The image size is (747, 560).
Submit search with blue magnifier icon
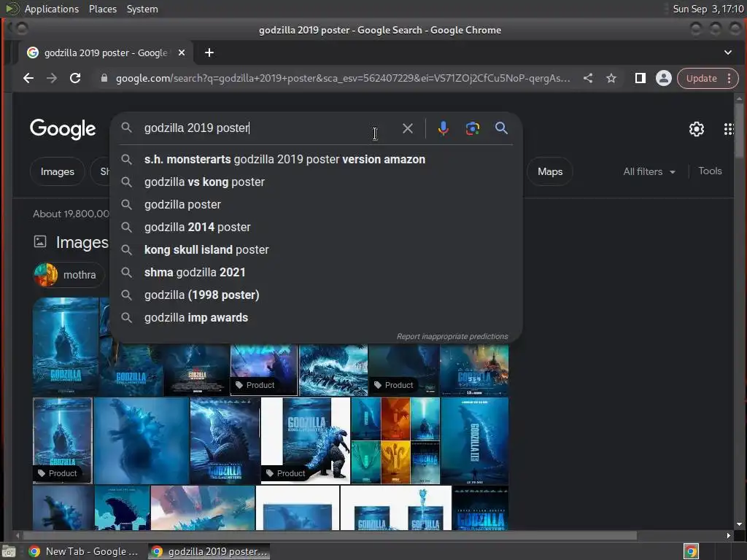501,128
